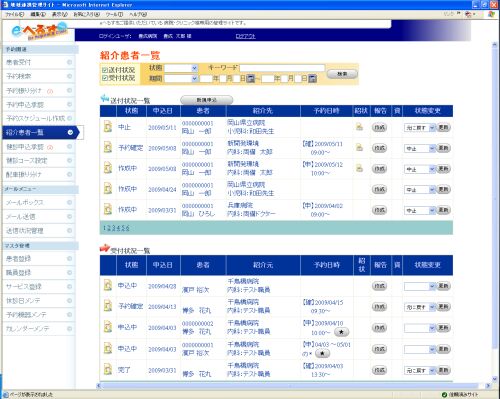Open document icon in first 中止 row

pos(108,127)
